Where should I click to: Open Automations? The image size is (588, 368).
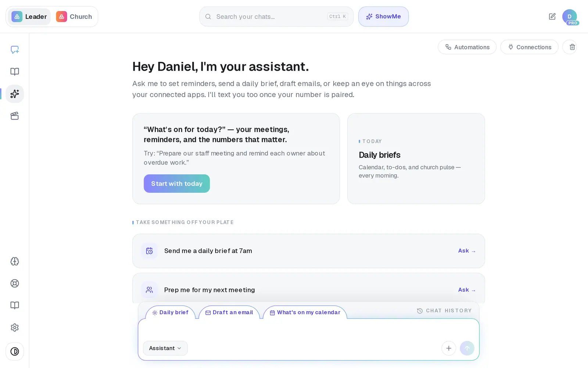[467, 47]
